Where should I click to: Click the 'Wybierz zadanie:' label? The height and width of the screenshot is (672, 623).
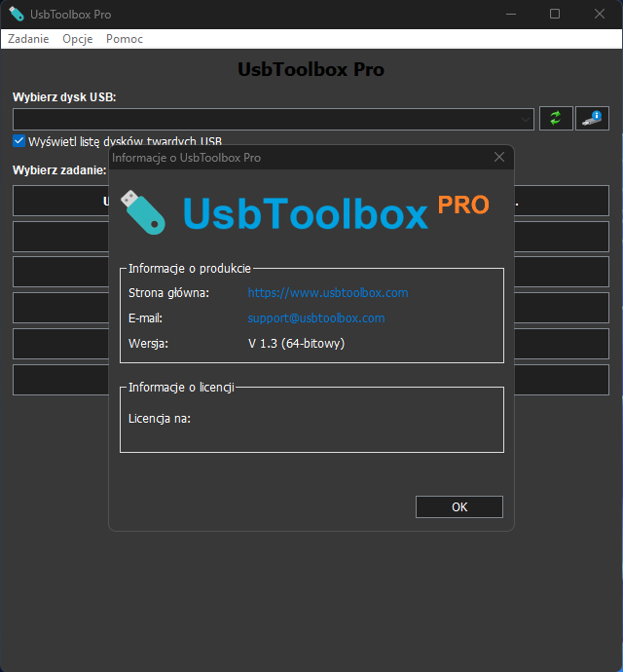pos(59,170)
